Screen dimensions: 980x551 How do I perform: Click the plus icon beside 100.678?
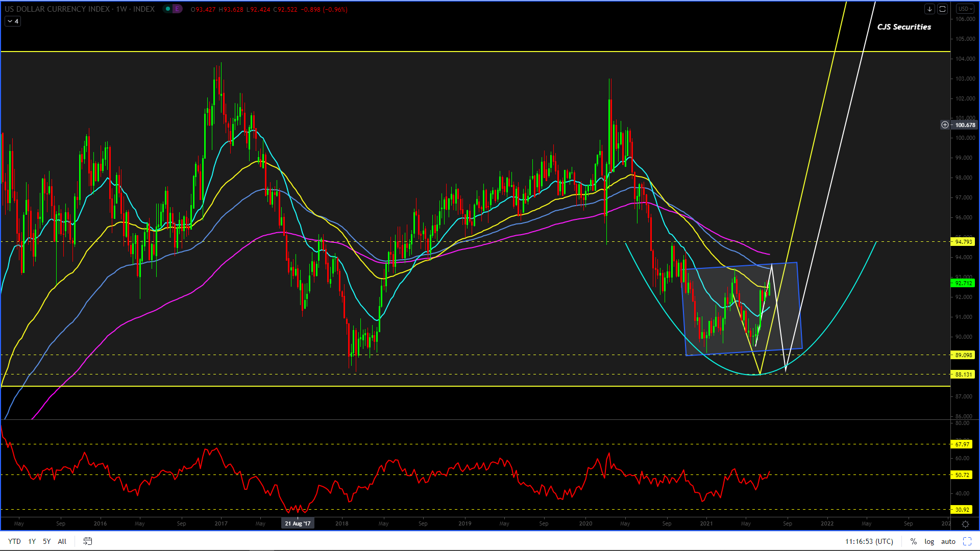click(945, 124)
